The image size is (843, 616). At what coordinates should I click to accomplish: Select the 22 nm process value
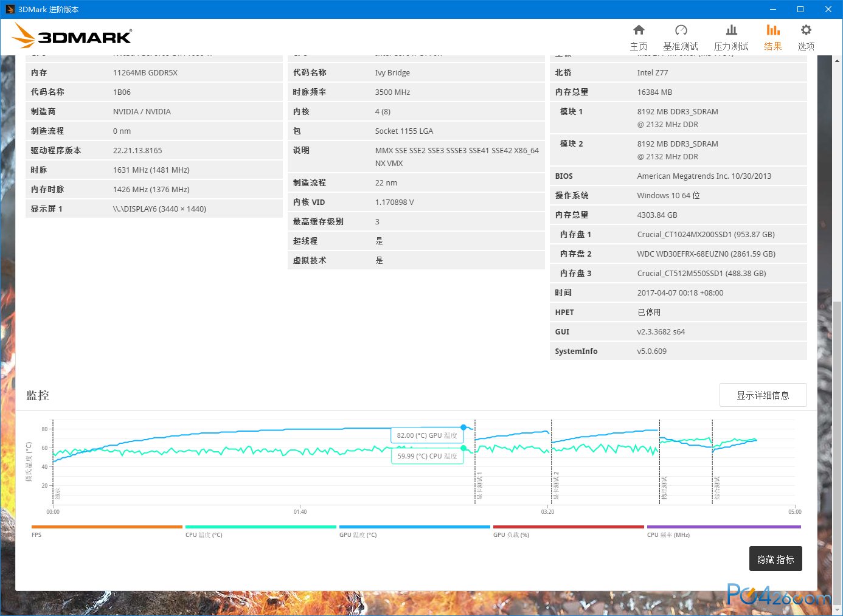pyautogui.click(x=386, y=183)
